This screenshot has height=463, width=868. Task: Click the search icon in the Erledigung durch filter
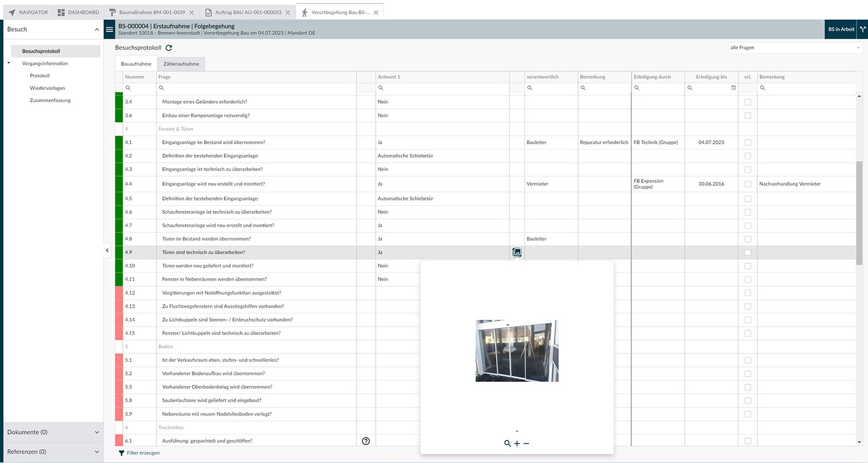637,88
